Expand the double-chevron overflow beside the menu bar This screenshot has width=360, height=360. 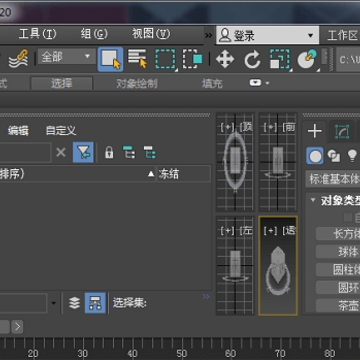[x=209, y=35]
